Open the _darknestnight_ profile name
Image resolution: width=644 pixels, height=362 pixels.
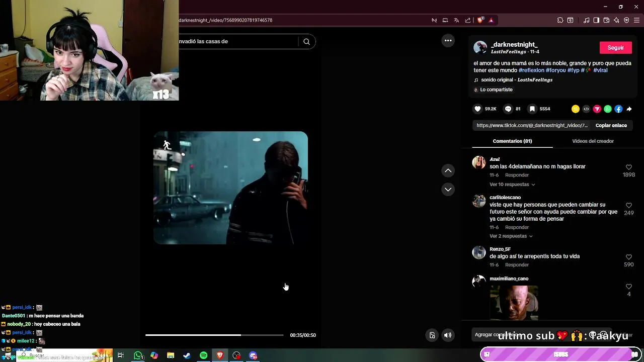point(514,45)
